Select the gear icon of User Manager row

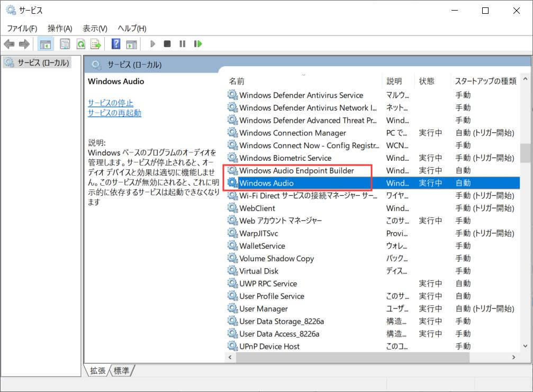232,308
